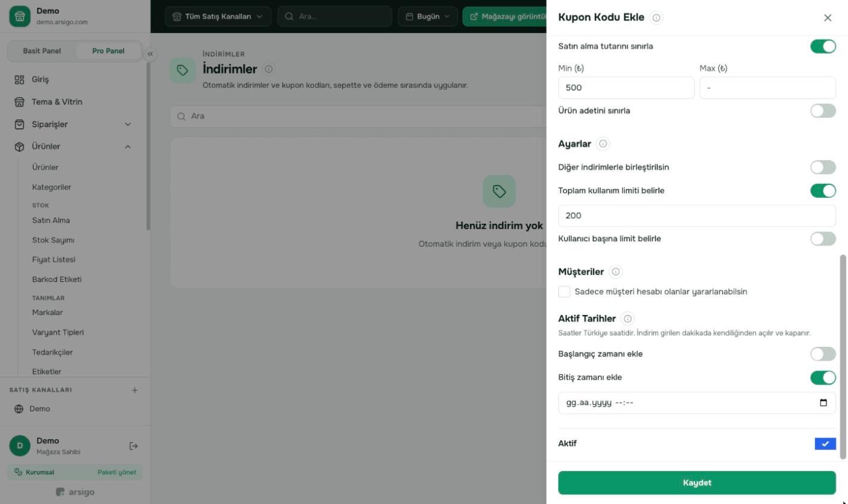The image size is (848, 504).
Task: Click the Kaydet button
Action: coord(697,482)
